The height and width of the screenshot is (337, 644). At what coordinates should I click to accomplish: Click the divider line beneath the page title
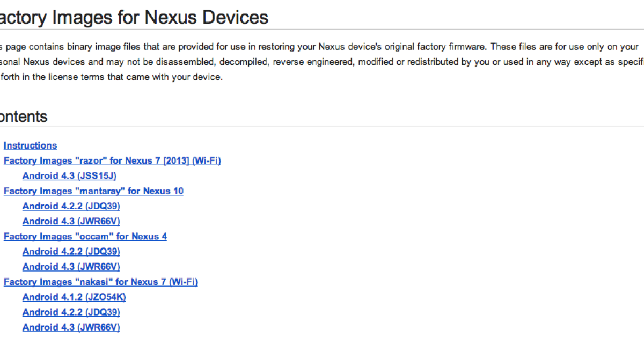point(322,30)
